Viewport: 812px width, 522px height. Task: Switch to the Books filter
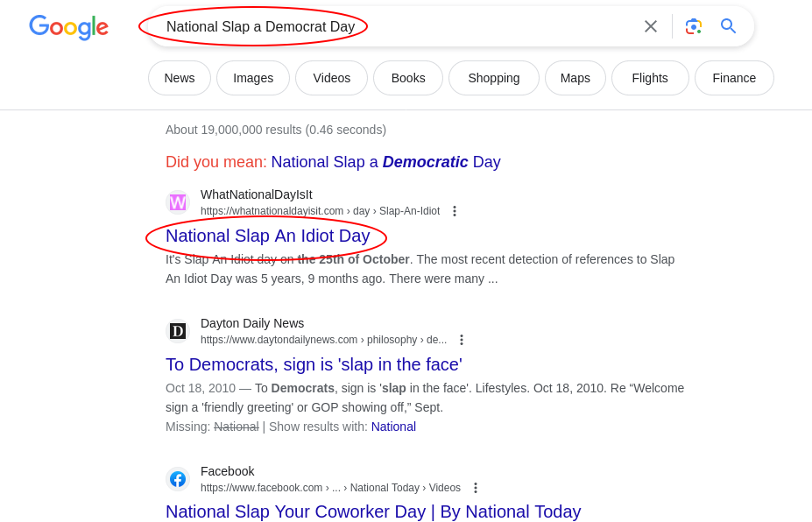(408, 78)
